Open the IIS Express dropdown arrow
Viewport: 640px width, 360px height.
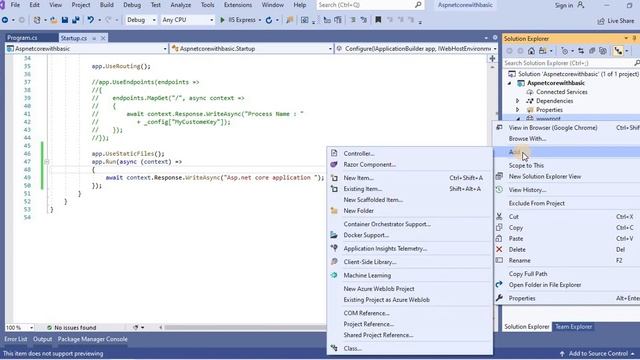pos(260,20)
